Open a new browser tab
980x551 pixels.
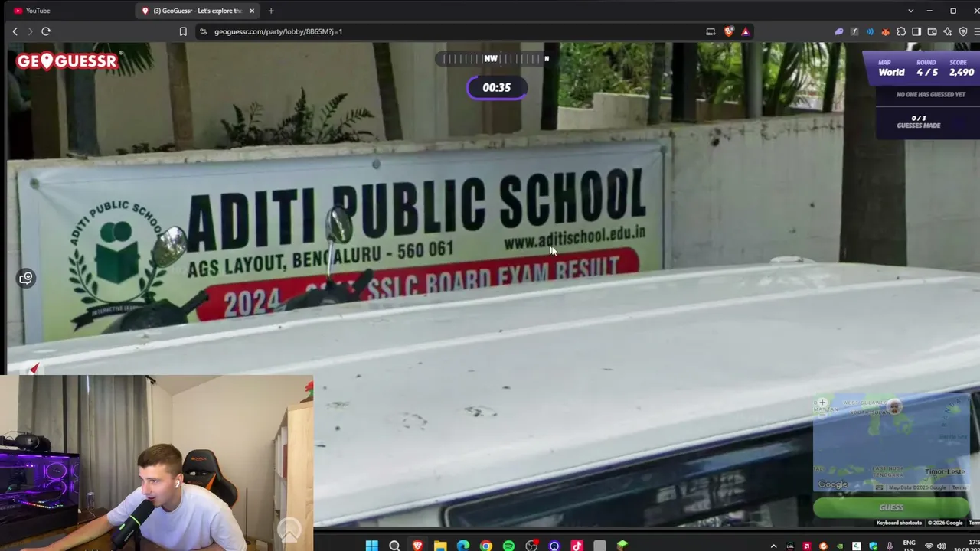[271, 11]
